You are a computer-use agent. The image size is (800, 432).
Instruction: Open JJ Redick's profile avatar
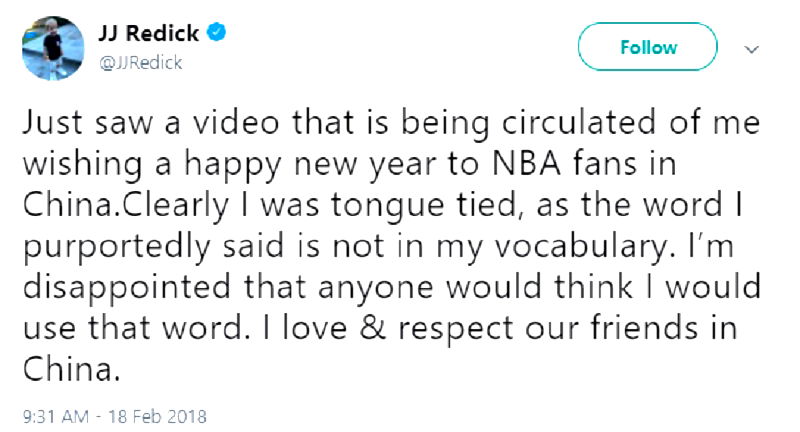(x=50, y=48)
